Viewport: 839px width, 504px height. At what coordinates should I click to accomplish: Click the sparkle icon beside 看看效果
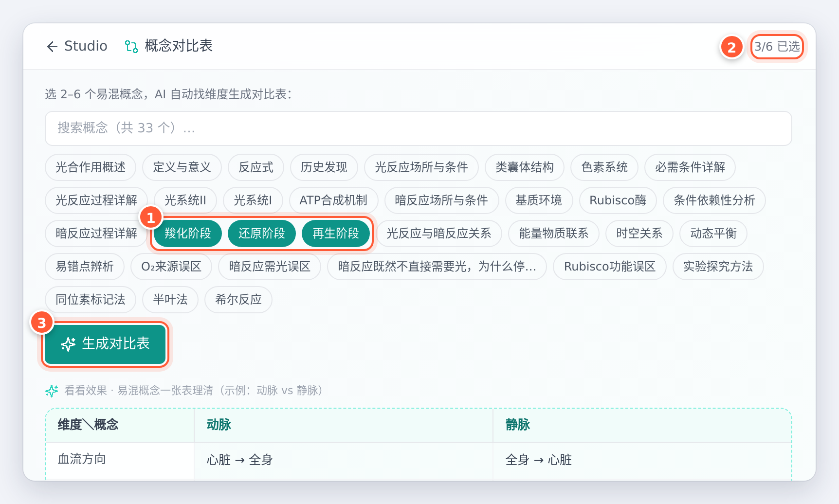pos(52,391)
